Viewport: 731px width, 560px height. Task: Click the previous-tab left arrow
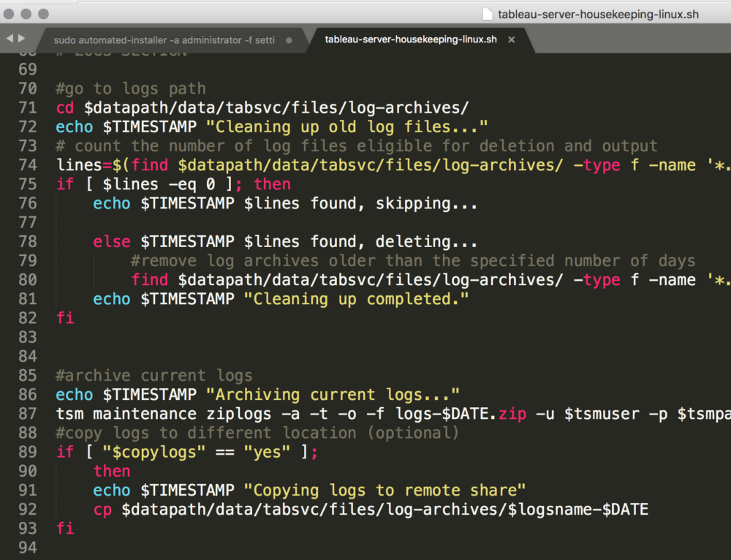[10, 39]
